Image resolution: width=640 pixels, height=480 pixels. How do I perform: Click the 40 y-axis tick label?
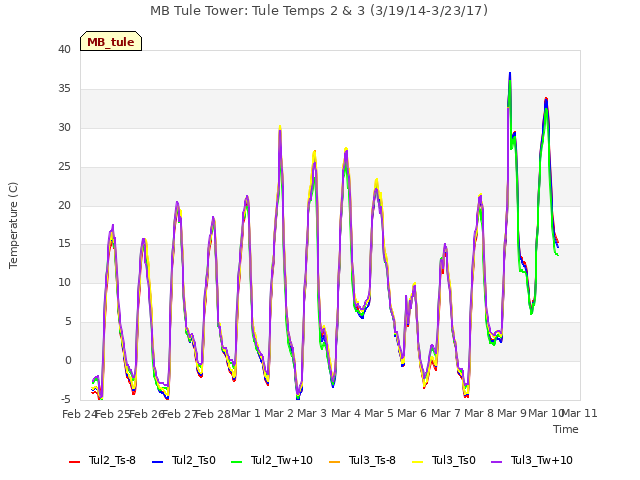(64, 49)
